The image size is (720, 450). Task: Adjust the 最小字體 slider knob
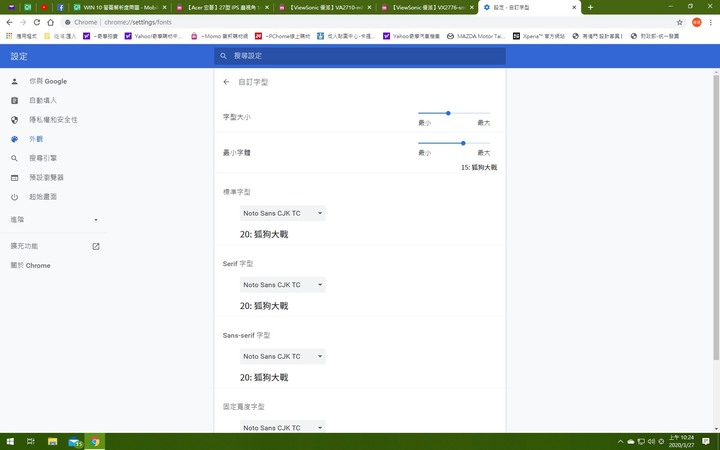463,143
